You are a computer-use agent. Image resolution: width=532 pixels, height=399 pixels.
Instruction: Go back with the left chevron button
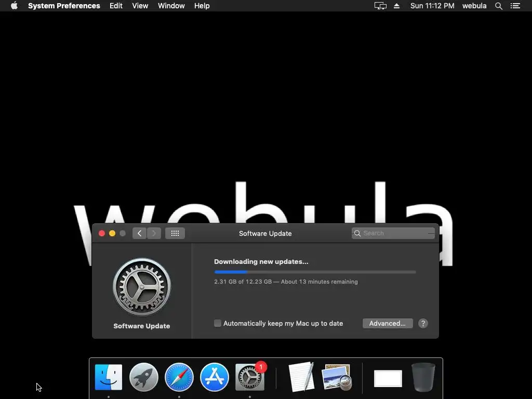[139, 233]
